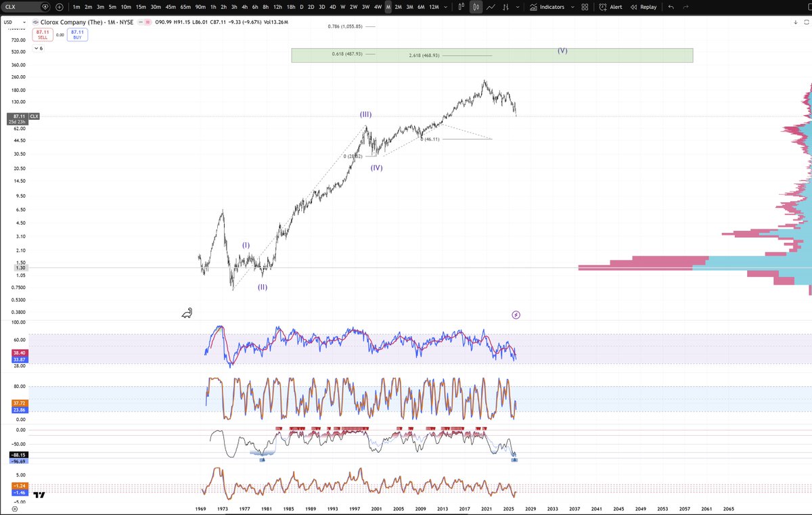Select the 12M timeframe
Image resolution: width=812 pixels, height=515 pixels.
coord(434,7)
